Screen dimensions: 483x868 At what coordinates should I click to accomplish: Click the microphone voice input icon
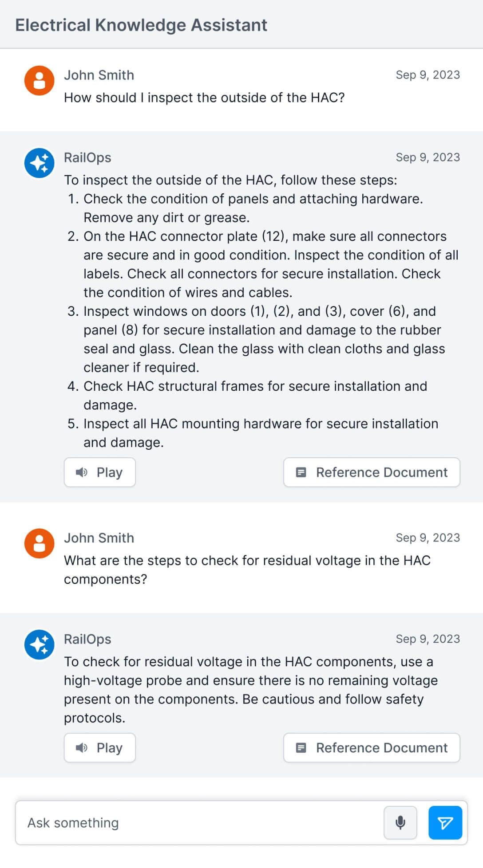click(x=400, y=822)
